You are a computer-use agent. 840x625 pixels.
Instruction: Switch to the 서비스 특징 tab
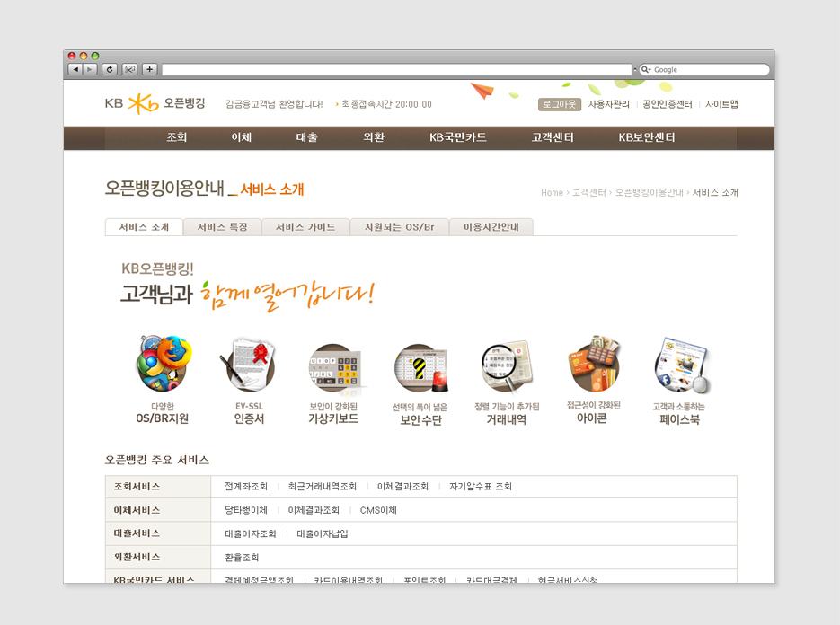tap(222, 227)
